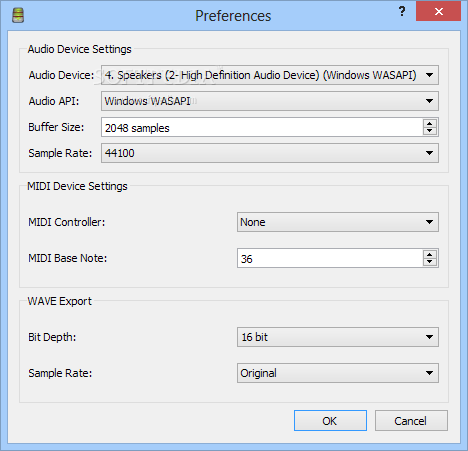Click the question mark help icon
468x451 pixels.
tap(402, 12)
